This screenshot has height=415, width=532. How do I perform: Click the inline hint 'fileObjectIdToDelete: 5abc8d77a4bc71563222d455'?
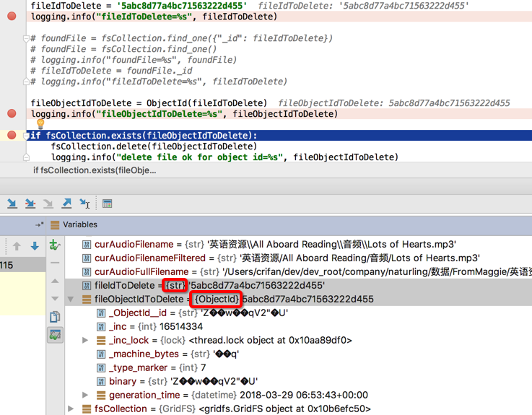394,103
